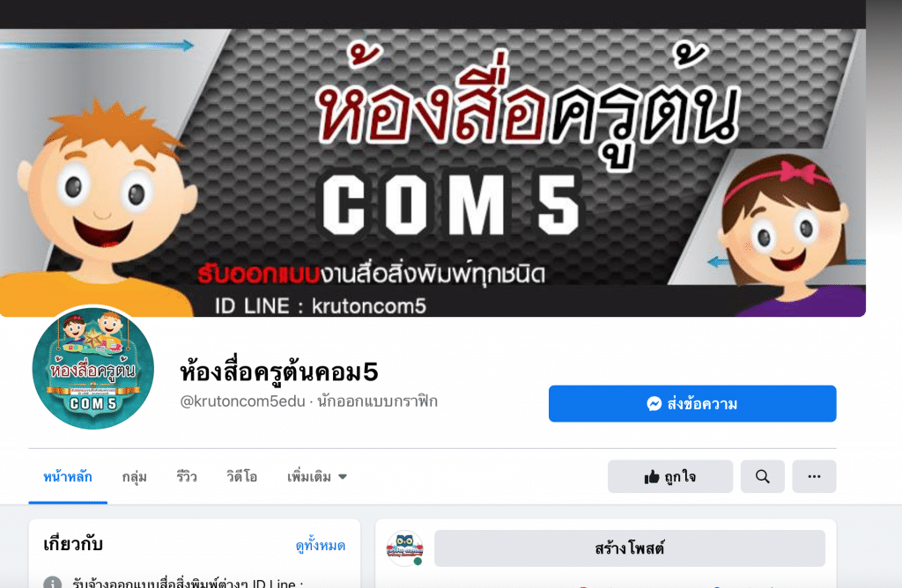Open the รีวิว tab

click(x=187, y=476)
